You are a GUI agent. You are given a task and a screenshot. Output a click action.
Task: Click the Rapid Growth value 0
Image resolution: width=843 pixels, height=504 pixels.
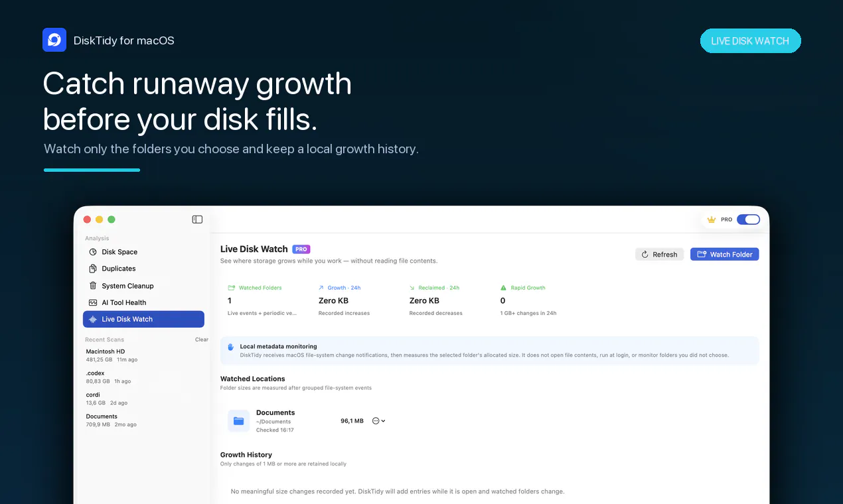(502, 300)
